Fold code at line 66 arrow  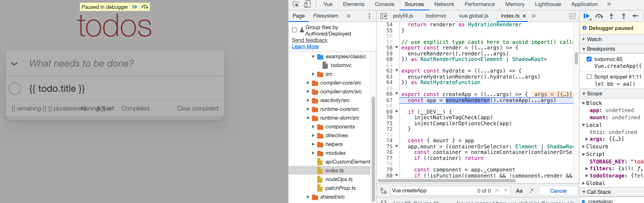click(x=396, y=94)
